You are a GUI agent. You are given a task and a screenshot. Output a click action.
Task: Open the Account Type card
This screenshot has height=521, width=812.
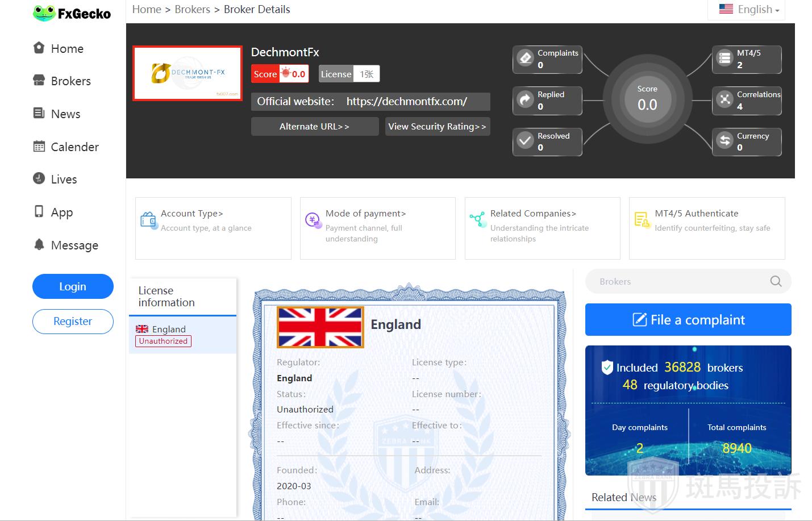[213, 228]
